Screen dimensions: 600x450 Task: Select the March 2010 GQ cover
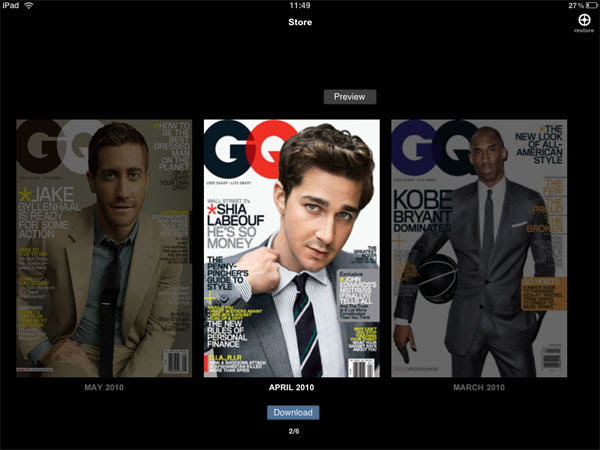[479, 248]
